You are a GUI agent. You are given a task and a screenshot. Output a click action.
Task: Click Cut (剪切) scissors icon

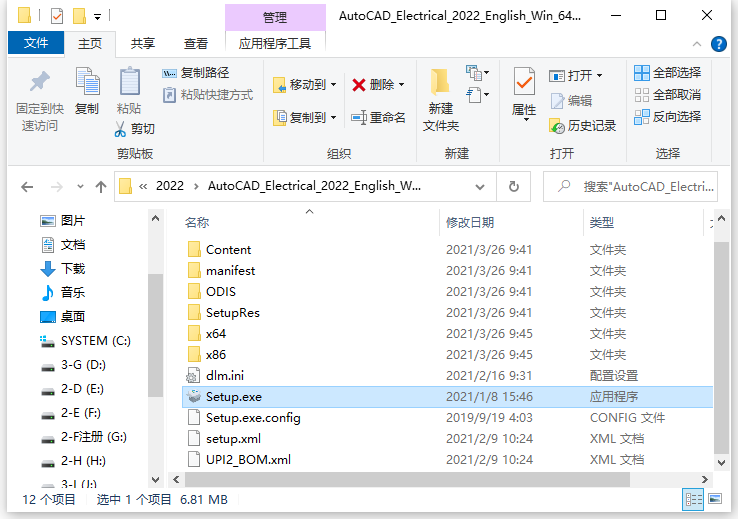coord(120,129)
